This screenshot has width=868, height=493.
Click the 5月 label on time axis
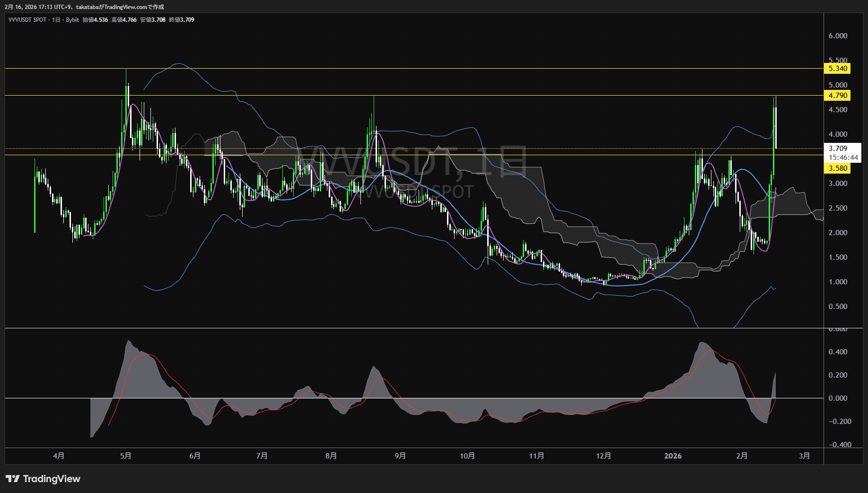click(x=125, y=456)
